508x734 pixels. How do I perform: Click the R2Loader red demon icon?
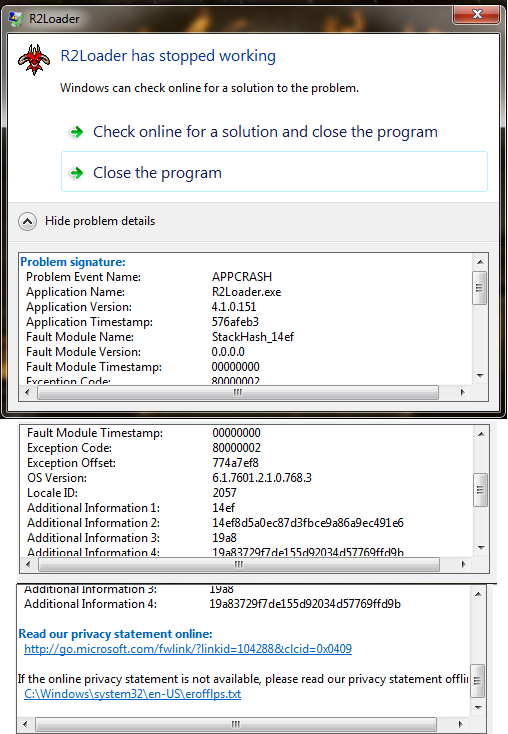tap(34, 60)
